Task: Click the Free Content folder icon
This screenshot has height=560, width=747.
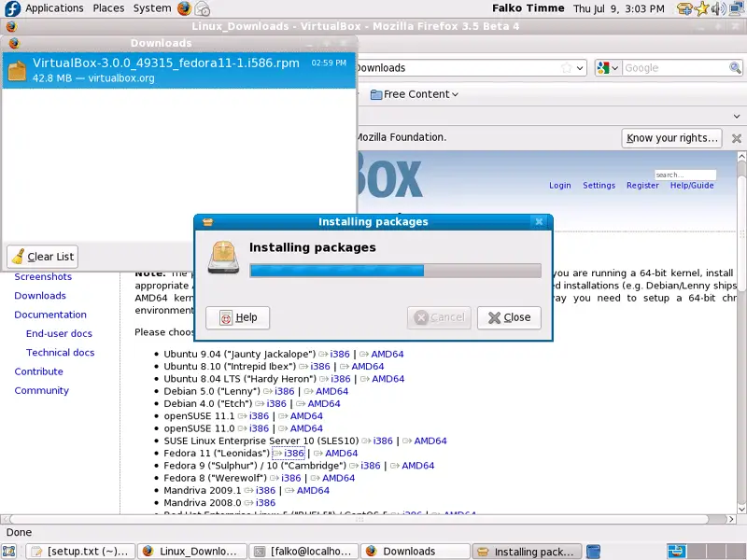Action: (x=376, y=94)
